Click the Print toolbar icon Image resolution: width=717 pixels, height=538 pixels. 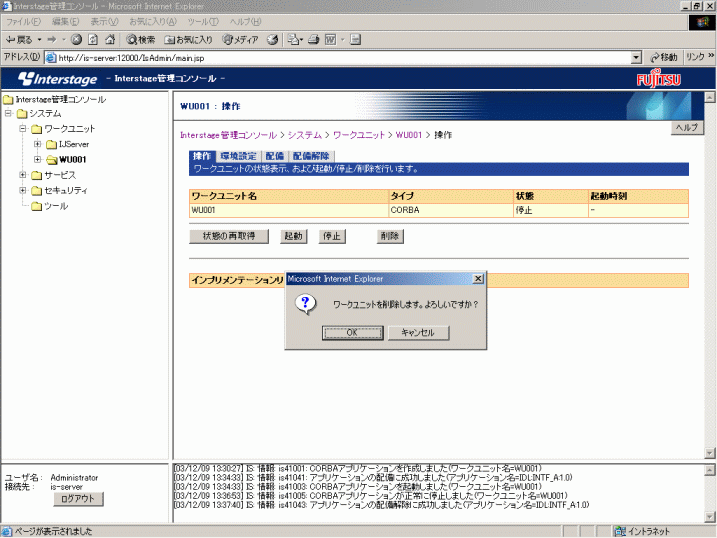pyautogui.click(x=314, y=40)
